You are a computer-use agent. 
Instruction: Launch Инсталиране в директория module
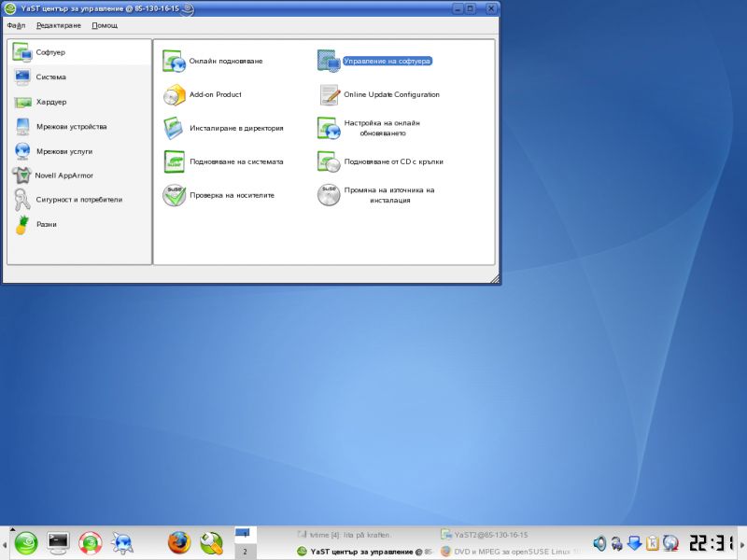click(223, 128)
